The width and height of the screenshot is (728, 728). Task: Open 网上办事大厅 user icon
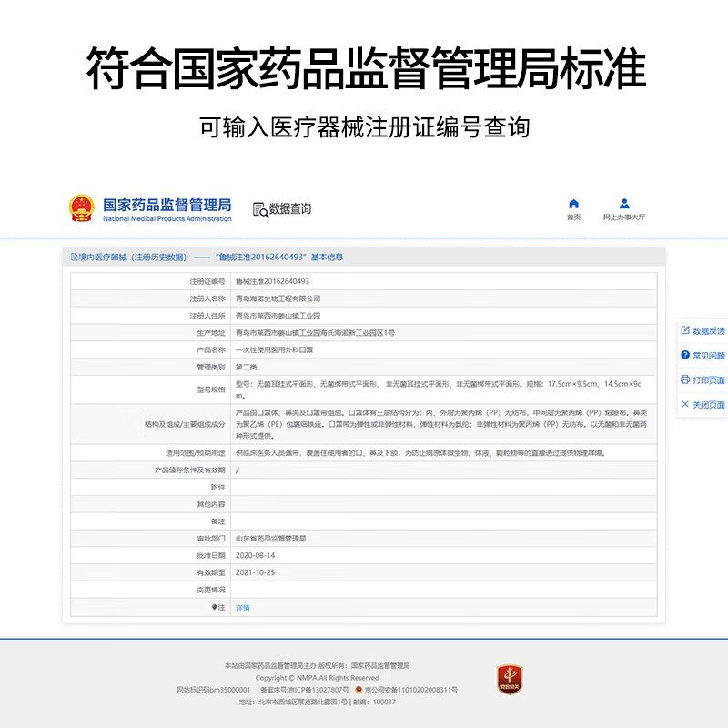(624, 204)
